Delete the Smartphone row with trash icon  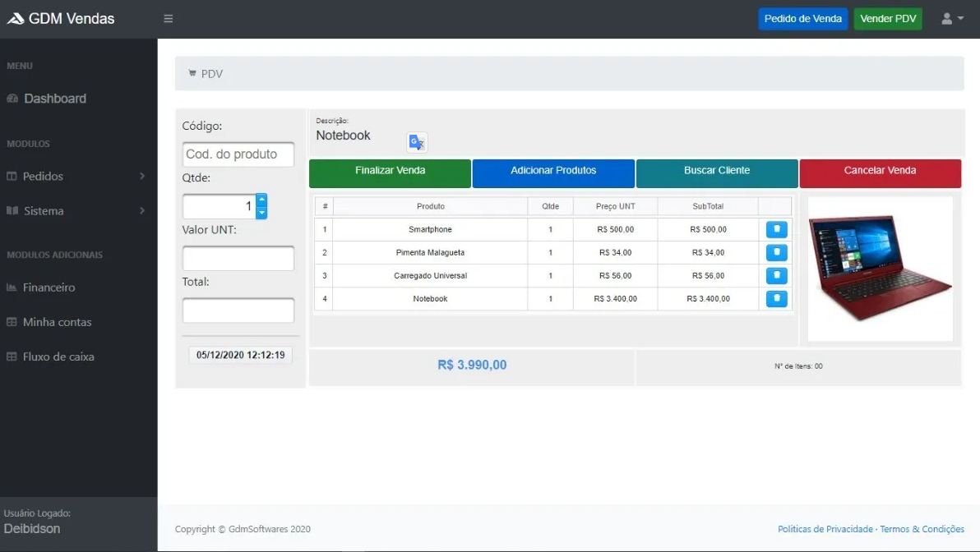[776, 230]
